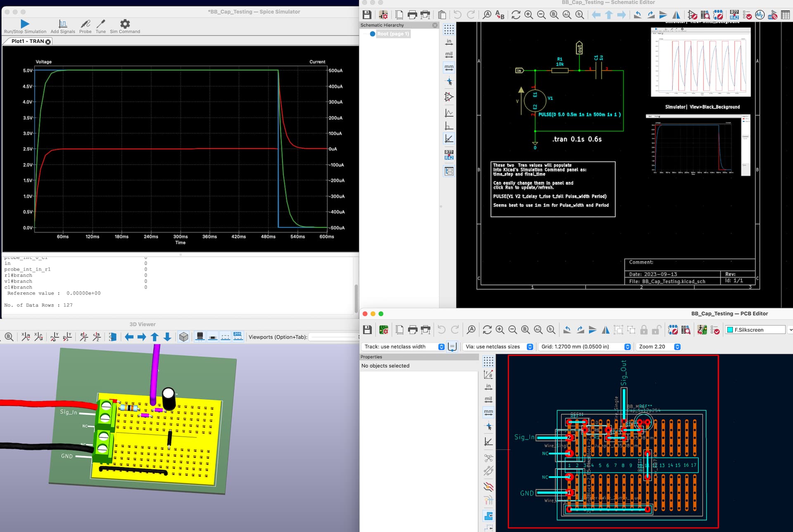Select the Plot1 - TRAN tab
The height and width of the screenshot is (532, 793).
click(x=27, y=41)
